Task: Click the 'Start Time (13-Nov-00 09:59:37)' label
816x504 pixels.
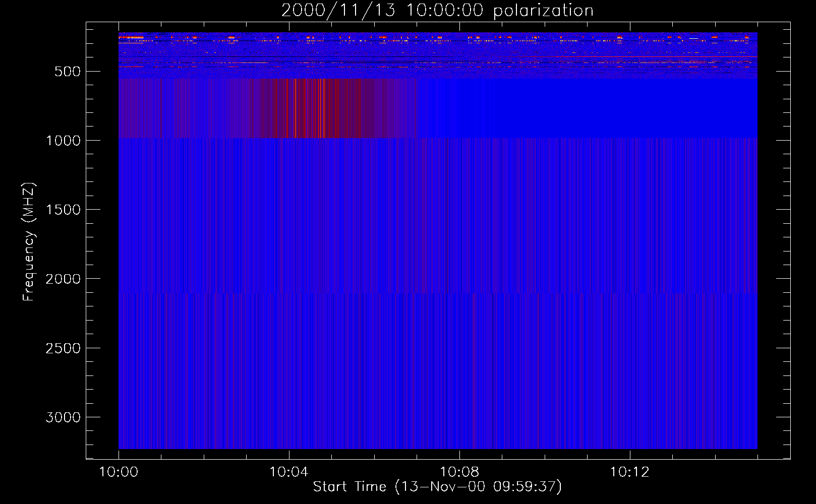Action: coord(437,487)
